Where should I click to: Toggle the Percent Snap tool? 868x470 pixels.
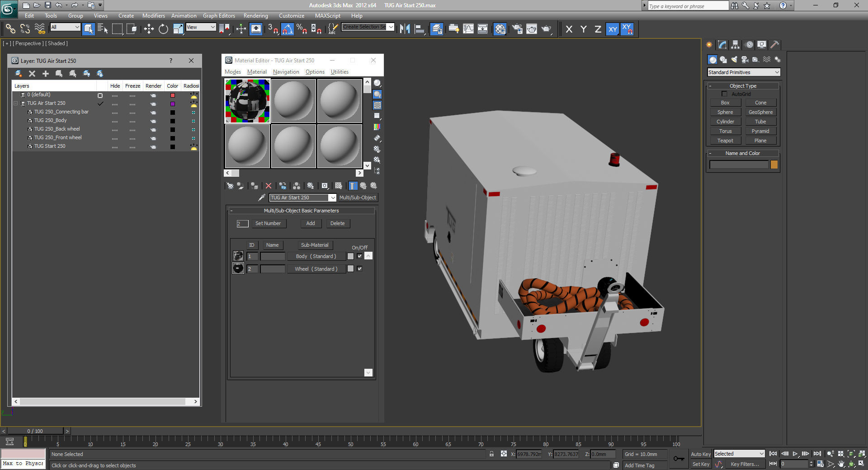[x=302, y=29]
